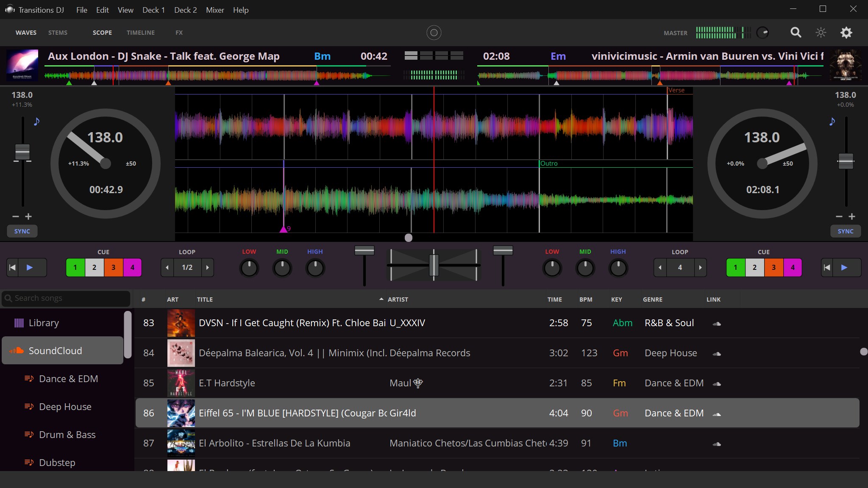868x488 pixels.
Task: Toggle SYNC on the left deck
Action: pyautogui.click(x=22, y=231)
